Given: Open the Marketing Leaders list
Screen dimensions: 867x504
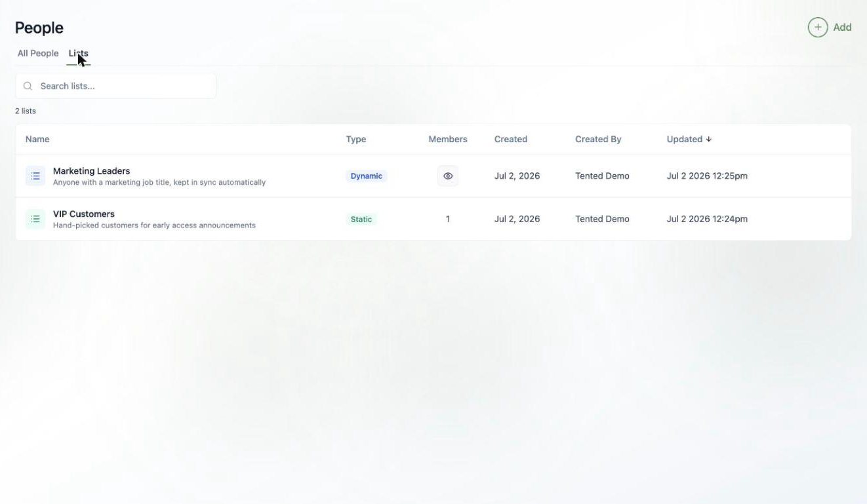Looking at the screenshot, I should click(92, 171).
